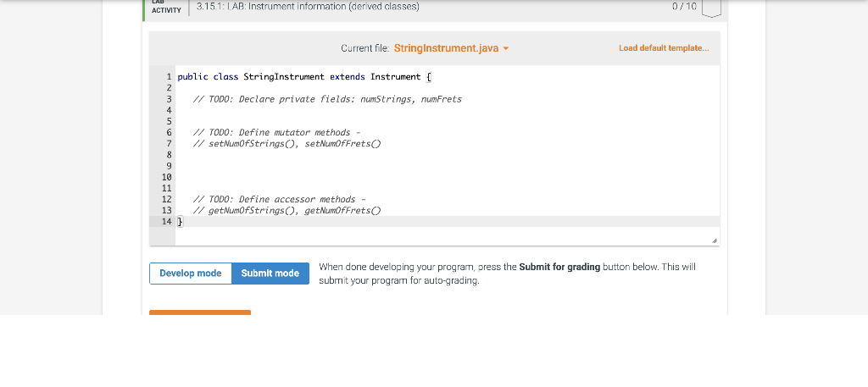Click the score badge icon next to 0 / 10
Image resolution: width=868 pixels, height=387 pixels.
[711, 8]
